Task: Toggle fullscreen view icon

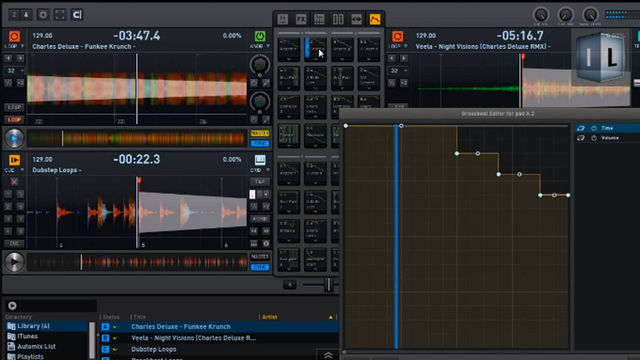Action: (60, 15)
